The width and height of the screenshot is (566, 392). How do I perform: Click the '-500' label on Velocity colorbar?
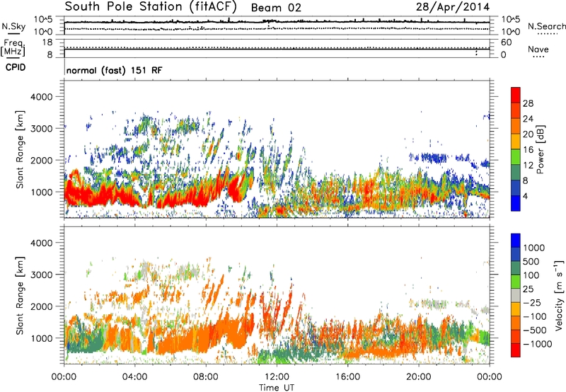point(535,330)
